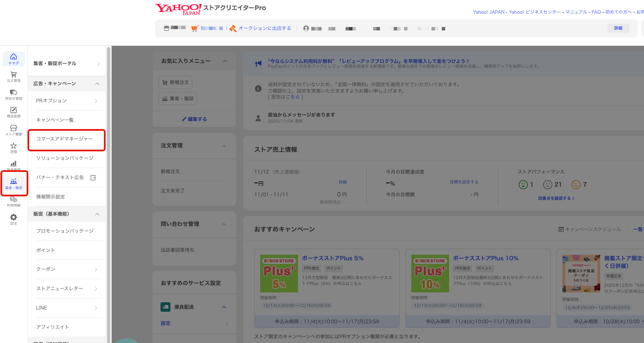Image resolution: width=644 pixels, height=343 pixels.
Task: Select the 問合せ管理 speech bubble icon
Action: [13, 94]
